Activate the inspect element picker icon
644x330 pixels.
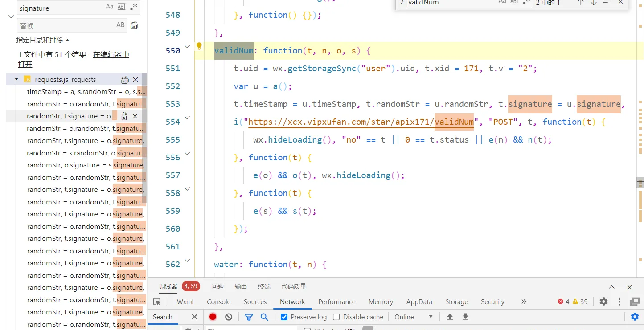[157, 302]
